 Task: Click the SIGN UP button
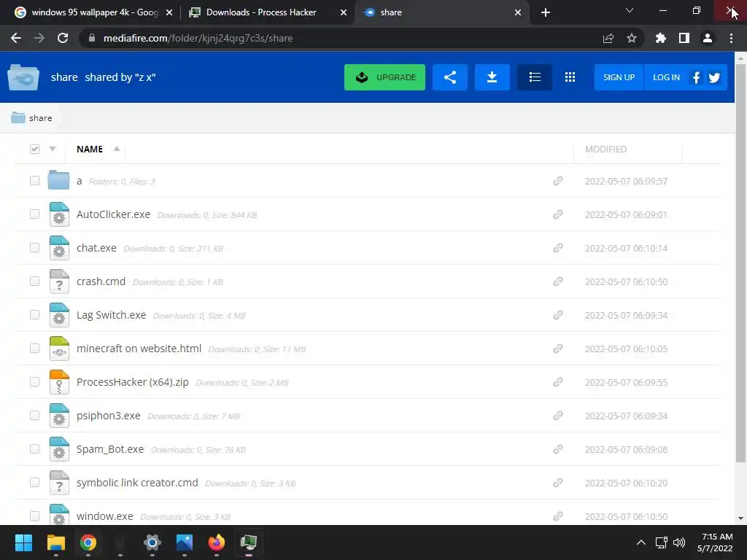click(619, 77)
